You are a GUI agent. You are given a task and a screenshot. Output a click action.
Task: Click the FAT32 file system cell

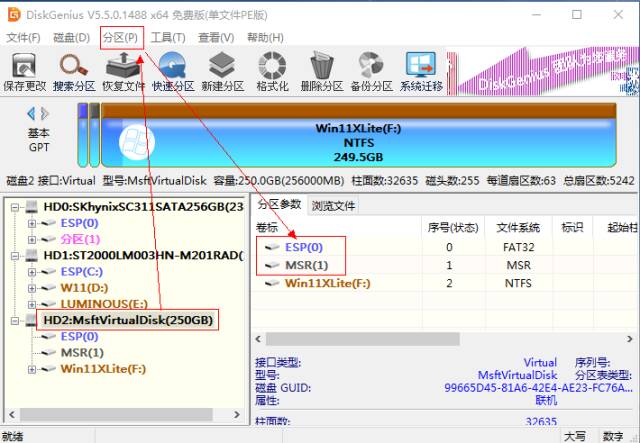[x=518, y=247]
